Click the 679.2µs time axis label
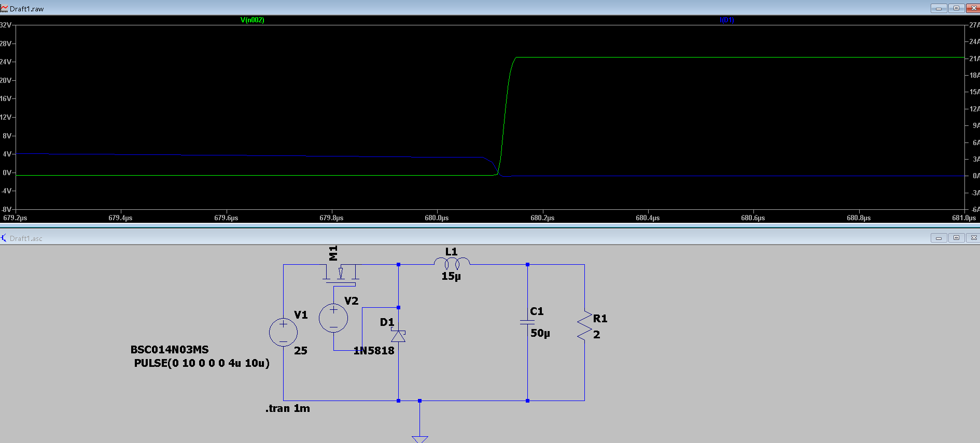The width and height of the screenshot is (980, 443). click(15, 218)
